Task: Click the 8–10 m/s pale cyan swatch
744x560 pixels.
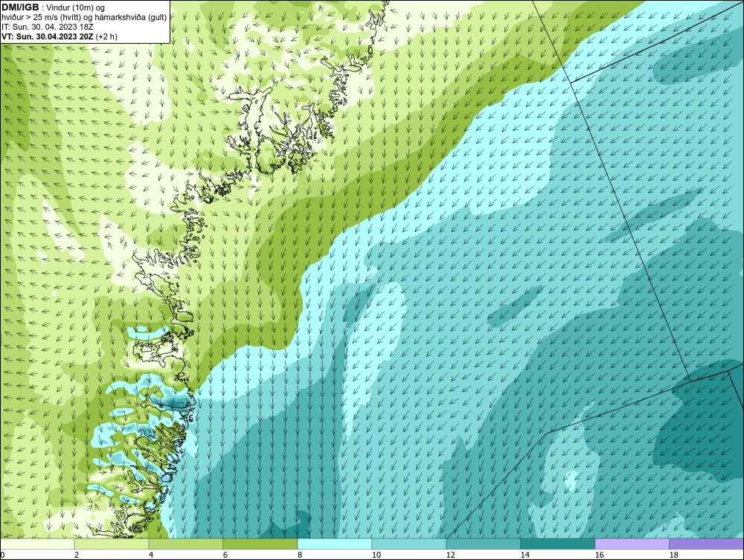Action: (335, 544)
